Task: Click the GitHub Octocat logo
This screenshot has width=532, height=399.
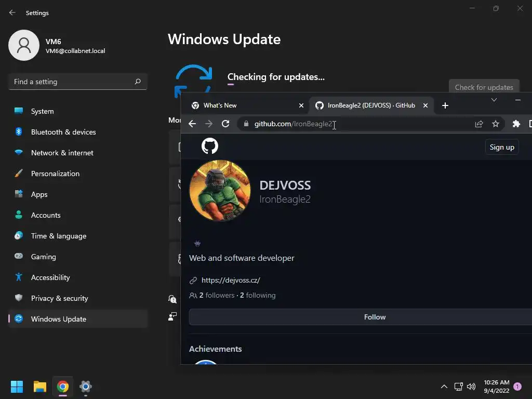Action: click(210, 146)
